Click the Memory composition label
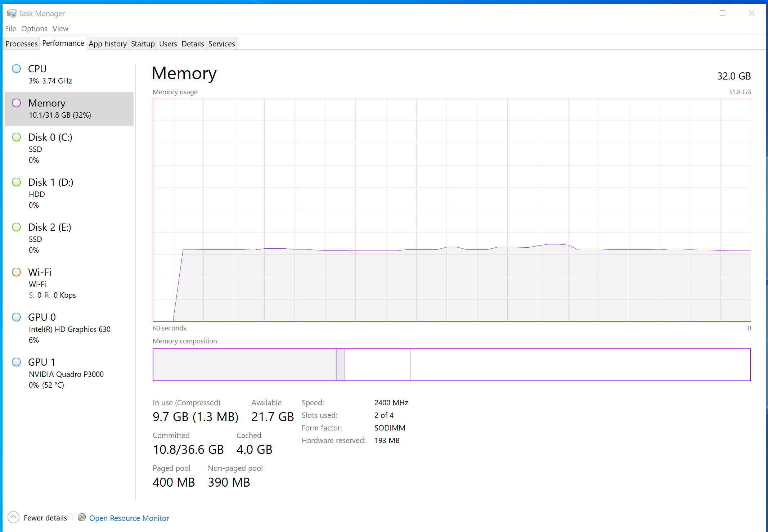 coord(185,341)
